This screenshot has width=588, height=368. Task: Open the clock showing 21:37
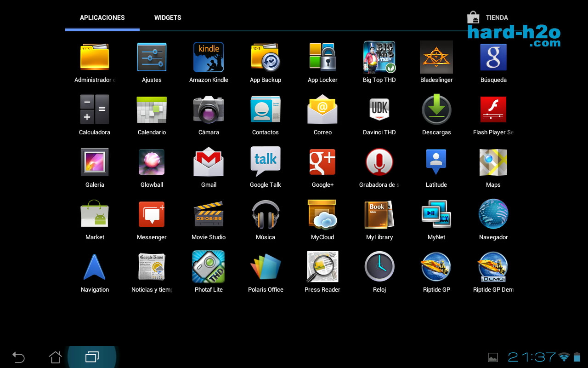pos(532,357)
